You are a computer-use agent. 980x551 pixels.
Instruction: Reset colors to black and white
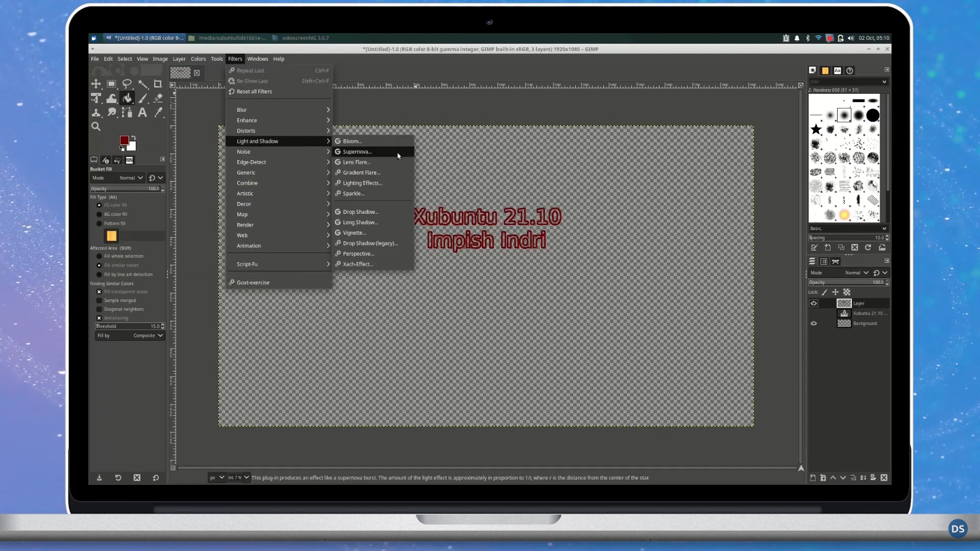(122, 148)
